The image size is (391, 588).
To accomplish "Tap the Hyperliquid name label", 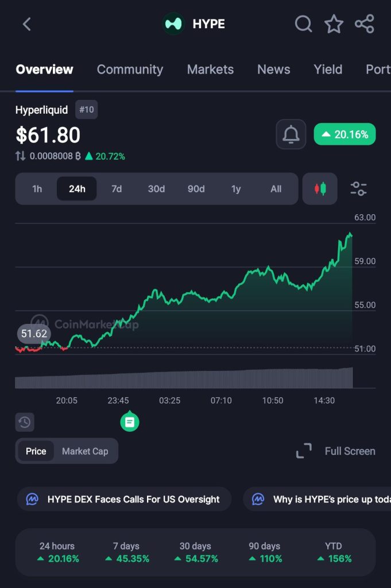I will pos(41,110).
